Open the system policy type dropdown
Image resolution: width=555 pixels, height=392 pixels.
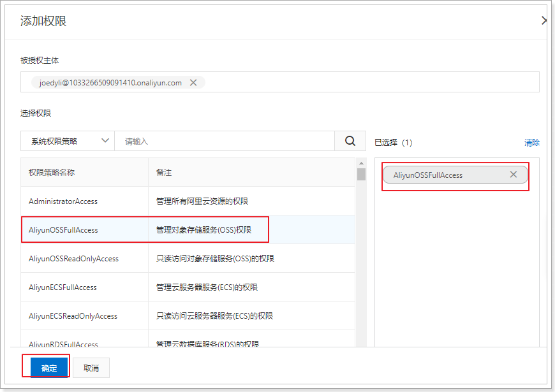tap(68, 141)
